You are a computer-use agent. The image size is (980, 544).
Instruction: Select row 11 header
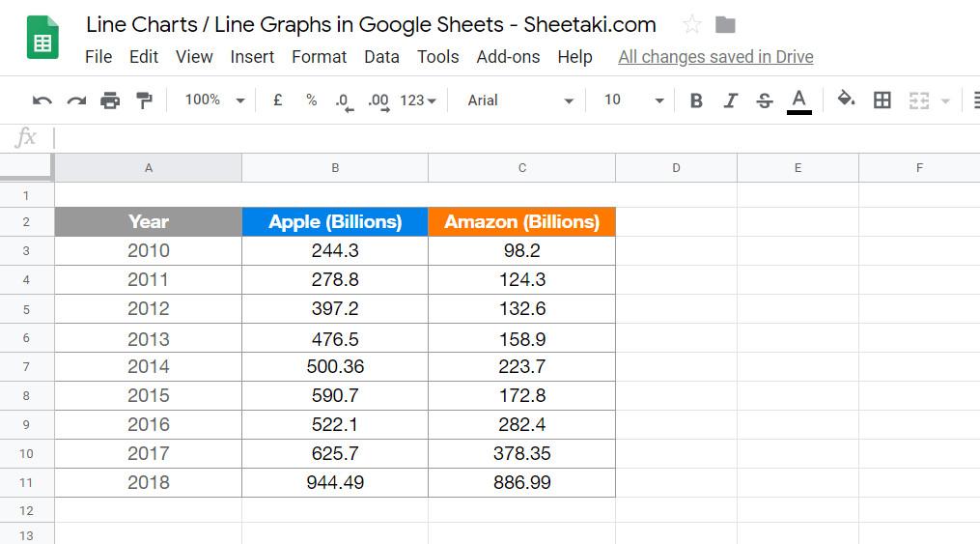26,483
